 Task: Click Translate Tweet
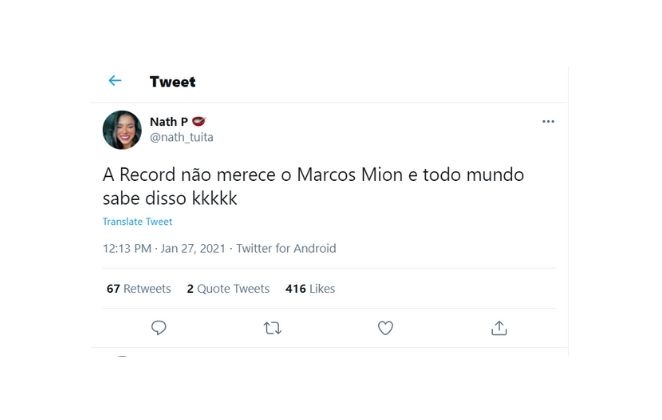point(137,221)
